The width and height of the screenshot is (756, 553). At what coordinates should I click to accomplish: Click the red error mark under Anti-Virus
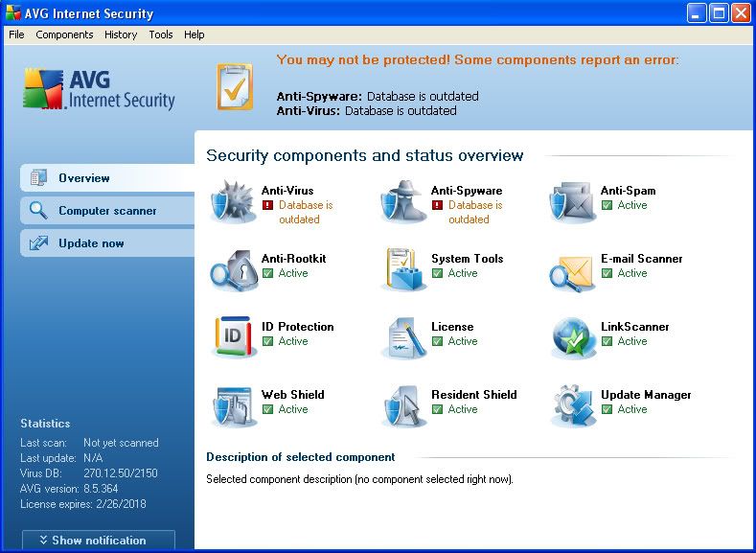click(267, 205)
